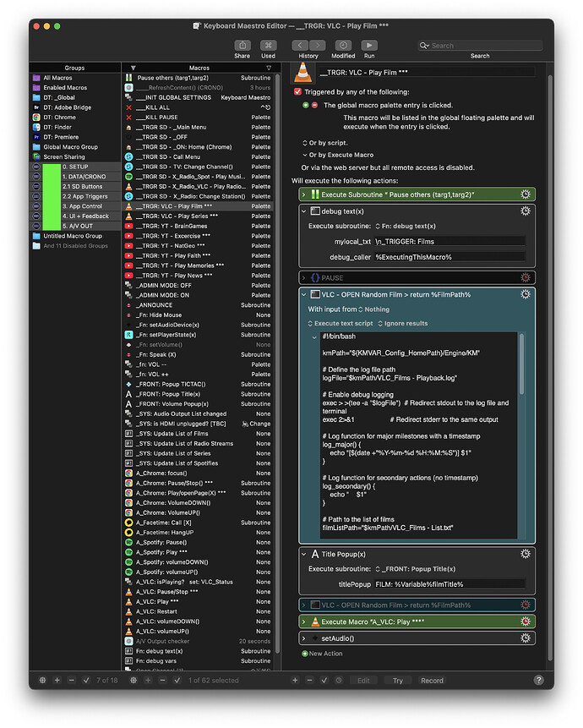Select macro 'A_Spotify: Pause()'
This screenshot has width=583, height=728.
pyautogui.click(x=199, y=542)
